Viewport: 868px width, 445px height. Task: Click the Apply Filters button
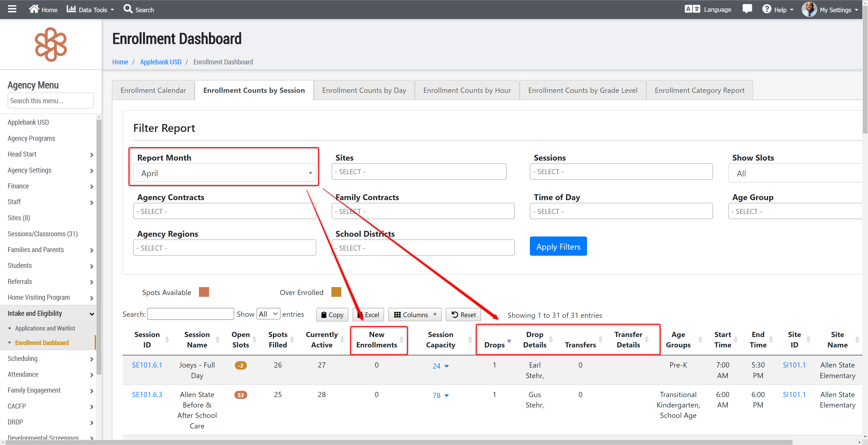pyautogui.click(x=558, y=246)
